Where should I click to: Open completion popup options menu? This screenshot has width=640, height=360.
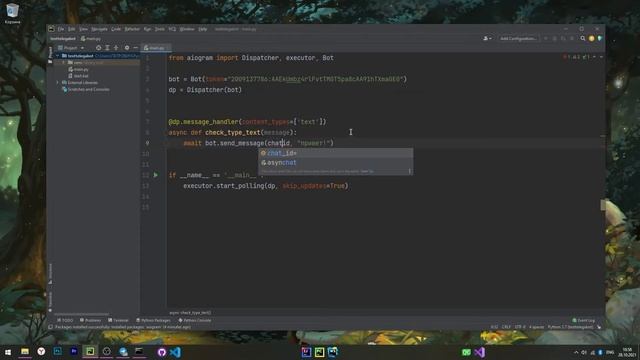coord(409,171)
